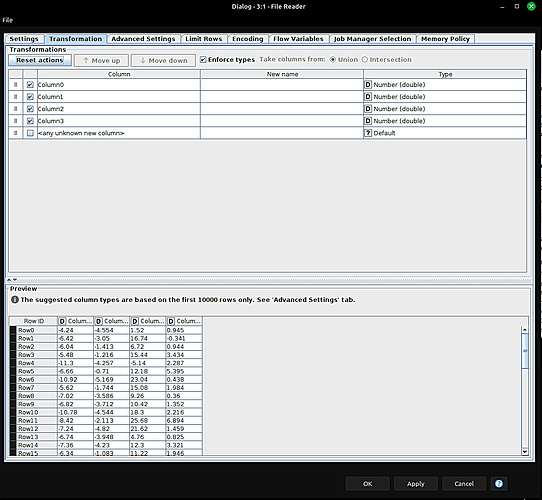This screenshot has width=542, height=500.
Task: Click the New name field for Column2
Action: (282, 109)
